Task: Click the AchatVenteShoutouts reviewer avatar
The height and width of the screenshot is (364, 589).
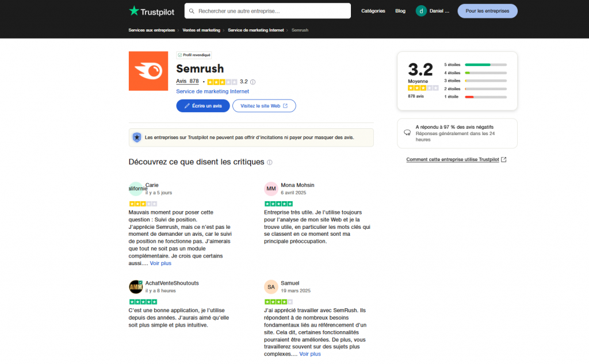Action: click(x=136, y=287)
